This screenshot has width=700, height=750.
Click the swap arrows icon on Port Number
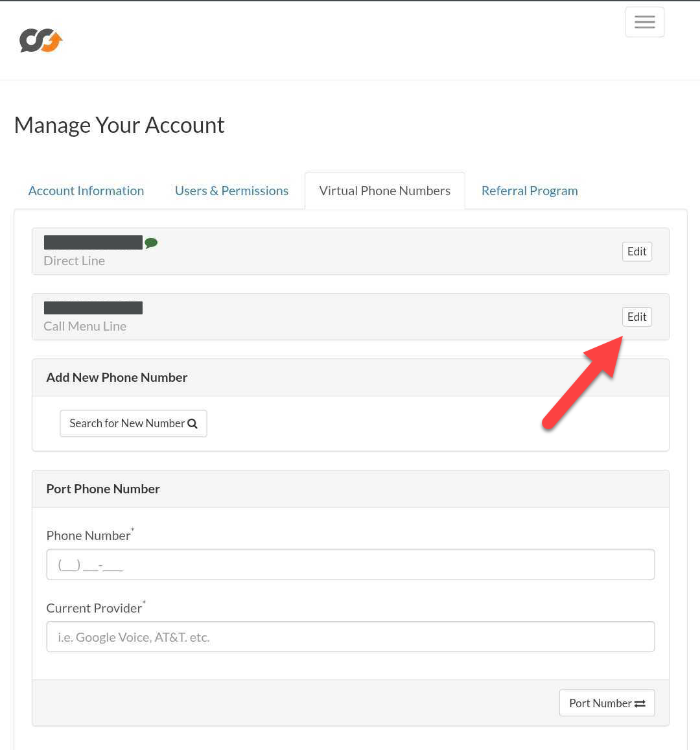point(640,703)
